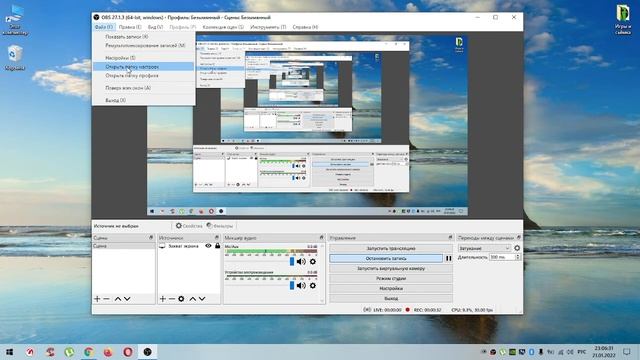Open the Opera browser from the taskbar
The image size is (640, 360).
click(128, 352)
